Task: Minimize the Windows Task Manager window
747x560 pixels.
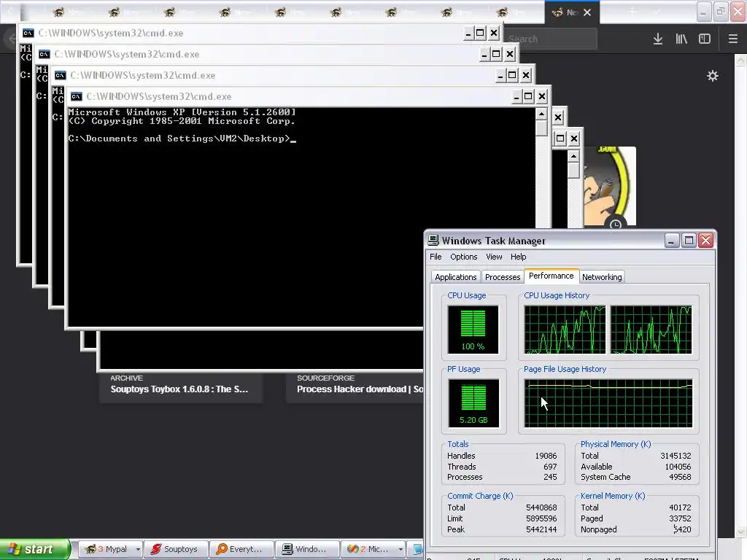Action: point(672,241)
